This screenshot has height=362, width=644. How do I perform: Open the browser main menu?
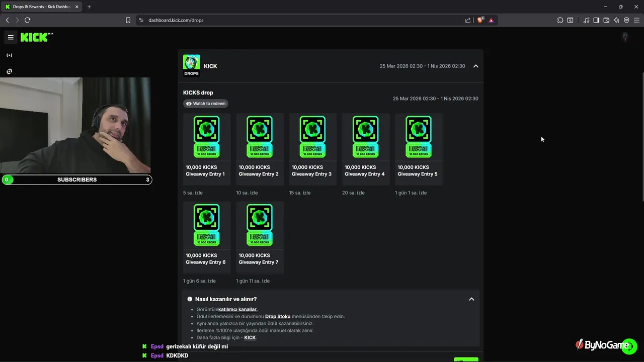tap(636, 20)
